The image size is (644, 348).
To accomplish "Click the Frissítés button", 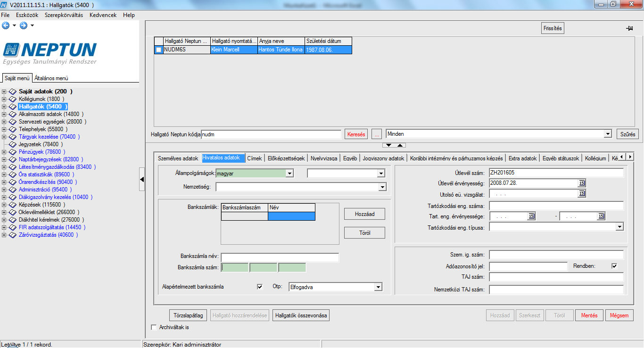I will pos(553,28).
